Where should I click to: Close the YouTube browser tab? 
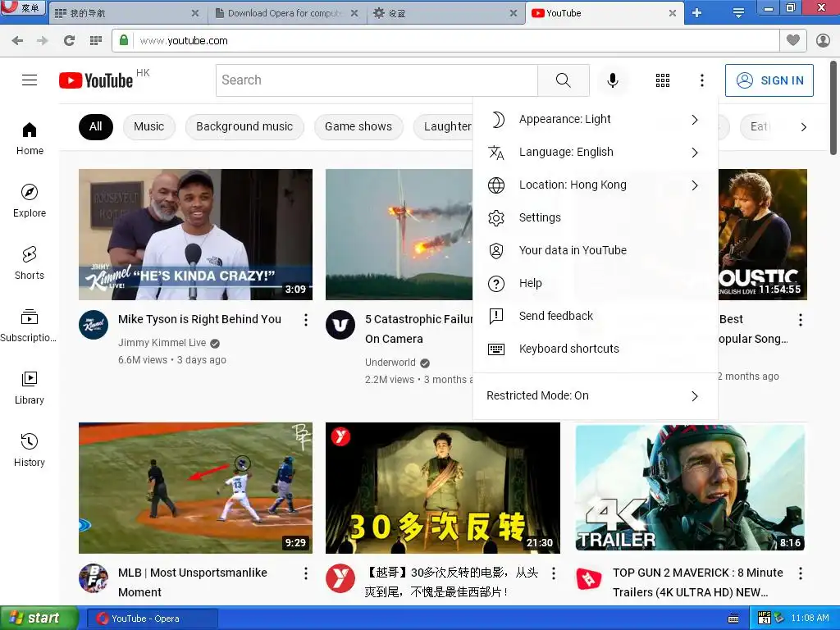tap(673, 13)
